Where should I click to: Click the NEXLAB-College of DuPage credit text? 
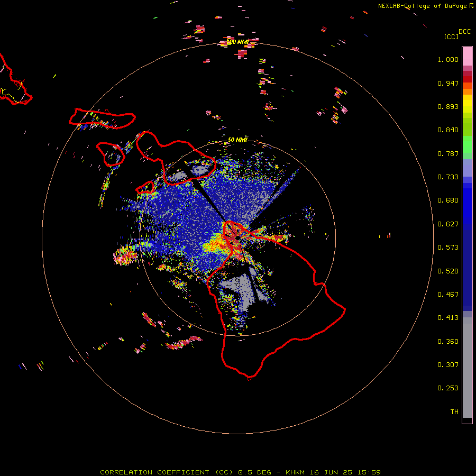point(426,6)
